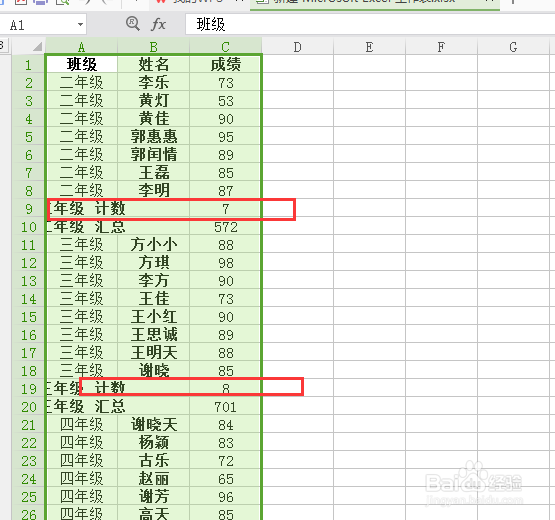Click the name cell 方小小
Image resolution: width=555 pixels, height=520 pixels.
[x=153, y=245]
